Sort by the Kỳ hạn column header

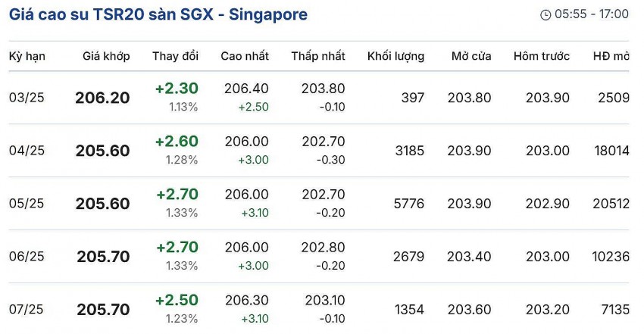(27, 57)
